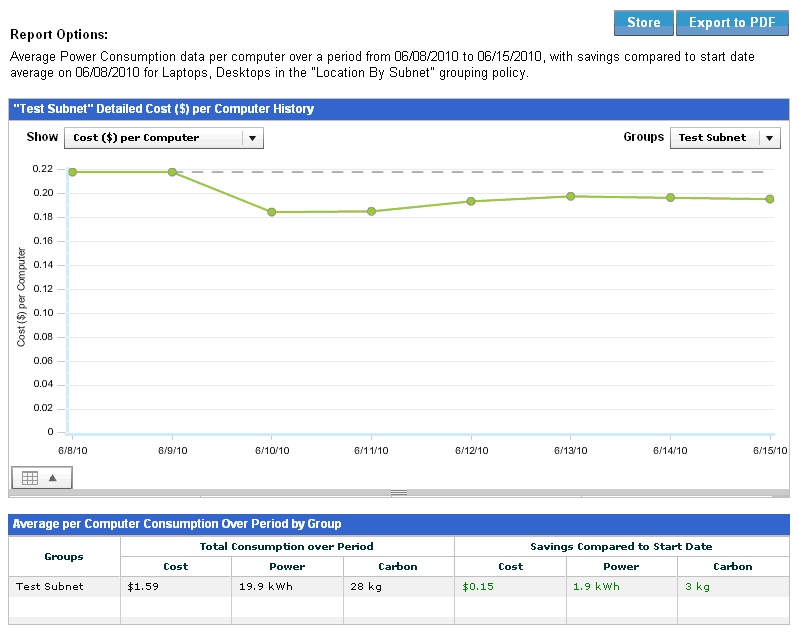Click the $0.15 cost savings value
This screenshot has width=798, height=633.
coord(478,587)
